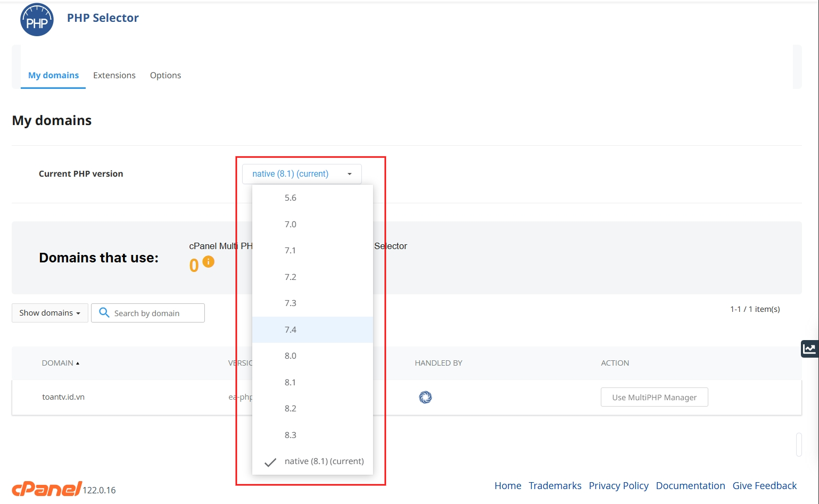Click the Search by domain field
The height and width of the screenshot is (504, 819).
click(148, 313)
